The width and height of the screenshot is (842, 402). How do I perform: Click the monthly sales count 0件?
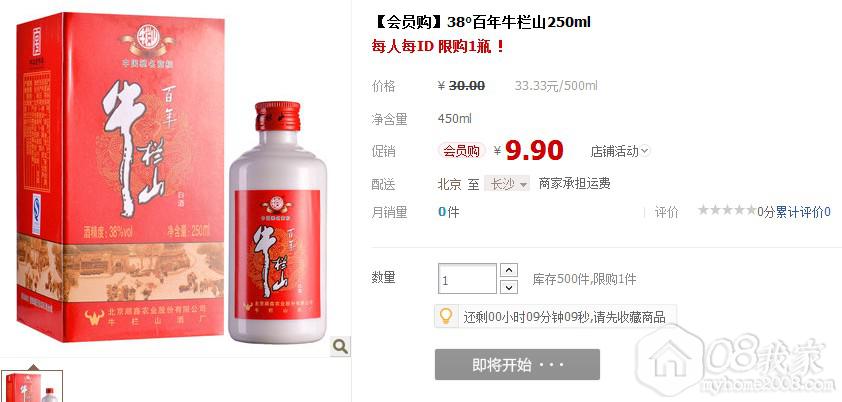448,212
